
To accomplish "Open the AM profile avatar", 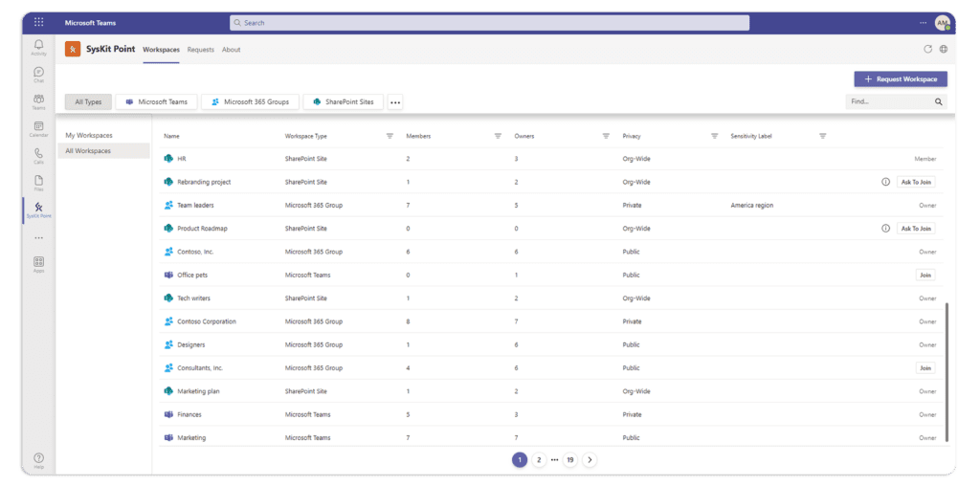I will (x=942, y=23).
